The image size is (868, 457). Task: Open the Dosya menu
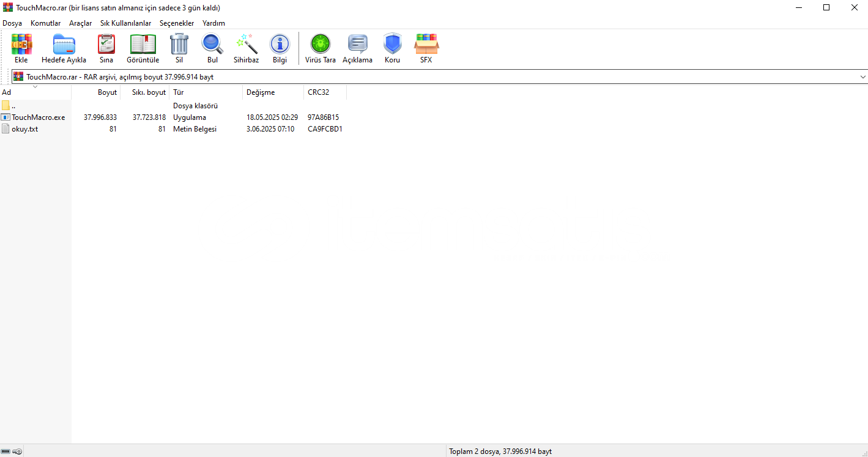12,23
